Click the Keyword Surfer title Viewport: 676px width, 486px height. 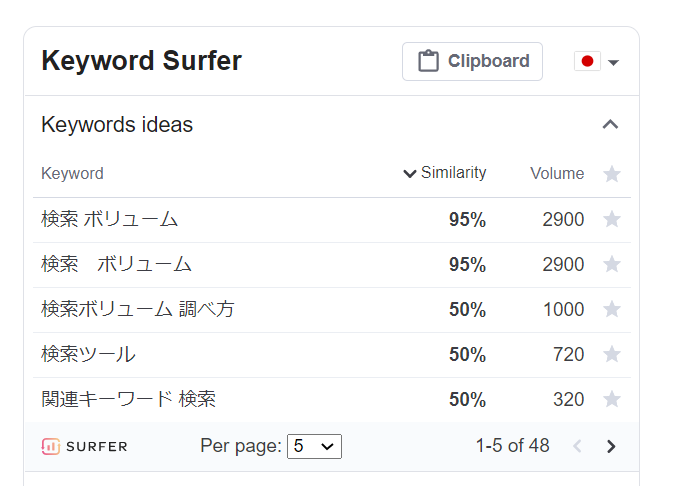pyautogui.click(x=141, y=60)
